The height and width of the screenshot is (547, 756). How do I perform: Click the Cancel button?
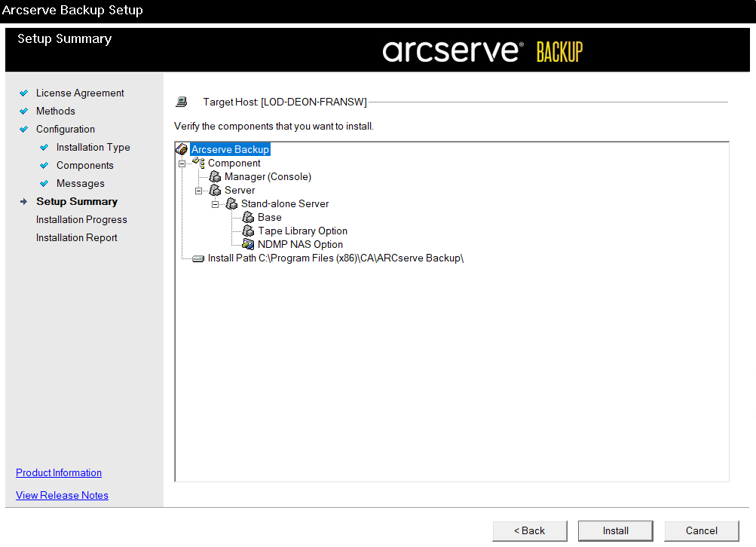pos(700,530)
